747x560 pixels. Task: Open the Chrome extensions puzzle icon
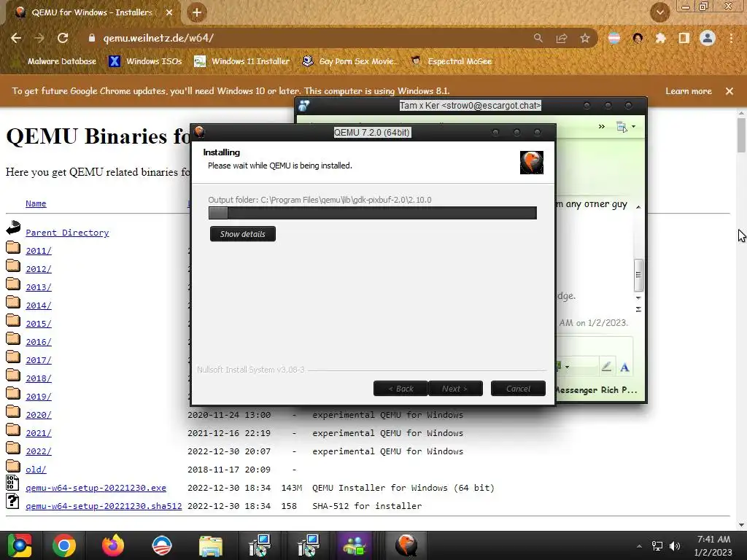(660, 38)
